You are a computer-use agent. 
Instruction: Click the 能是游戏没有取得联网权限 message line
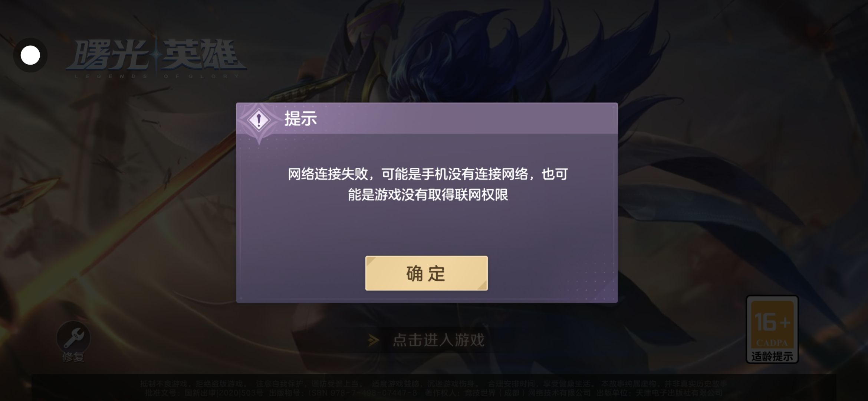tap(428, 195)
